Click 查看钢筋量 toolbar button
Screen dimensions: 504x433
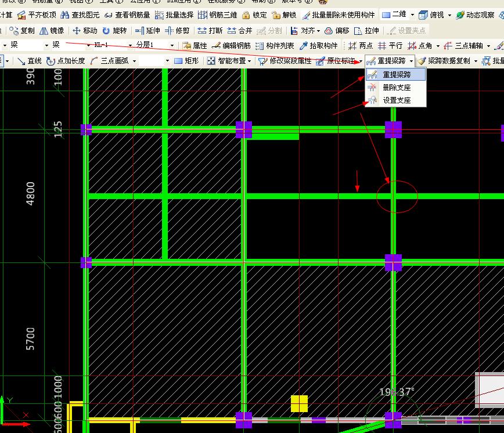(x=127, y=15)
